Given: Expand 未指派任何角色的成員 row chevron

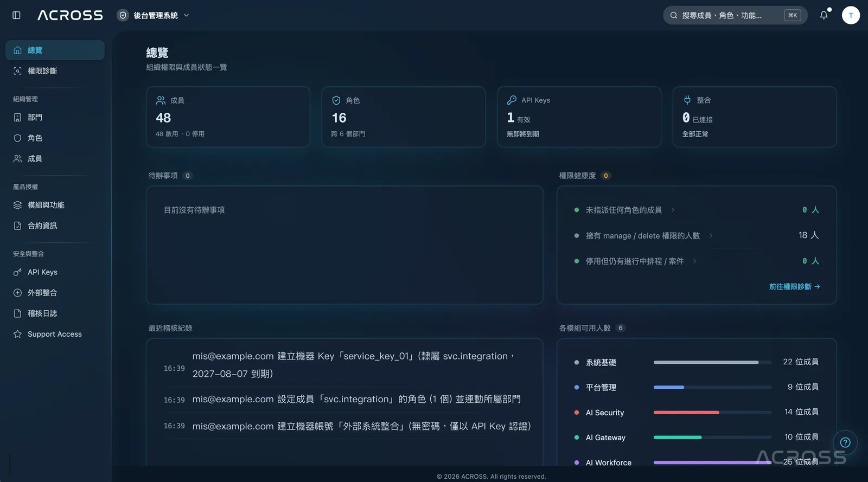Looking at the screenshot, I should tap(673, 210).
